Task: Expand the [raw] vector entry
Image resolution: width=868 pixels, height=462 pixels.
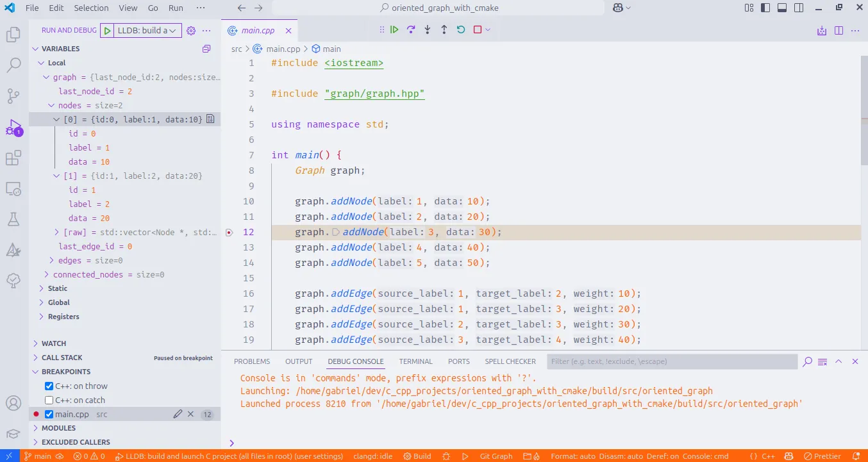Action: (x=56, y=232)
